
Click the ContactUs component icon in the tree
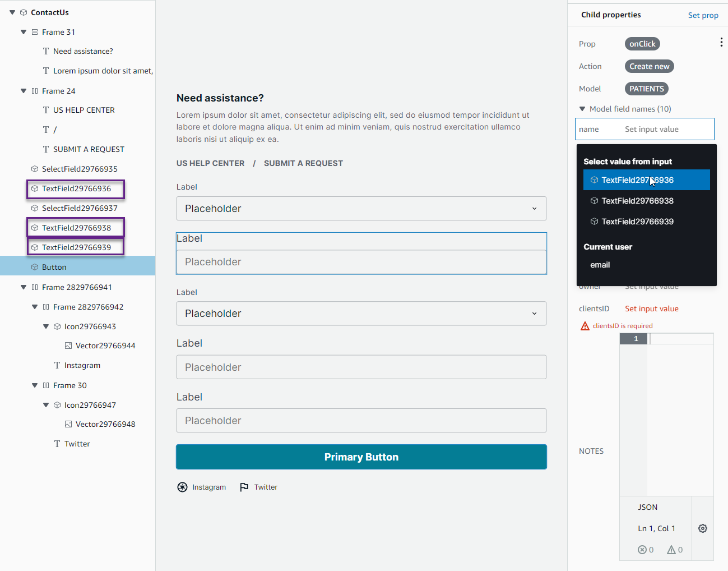(x=23, y=12)
